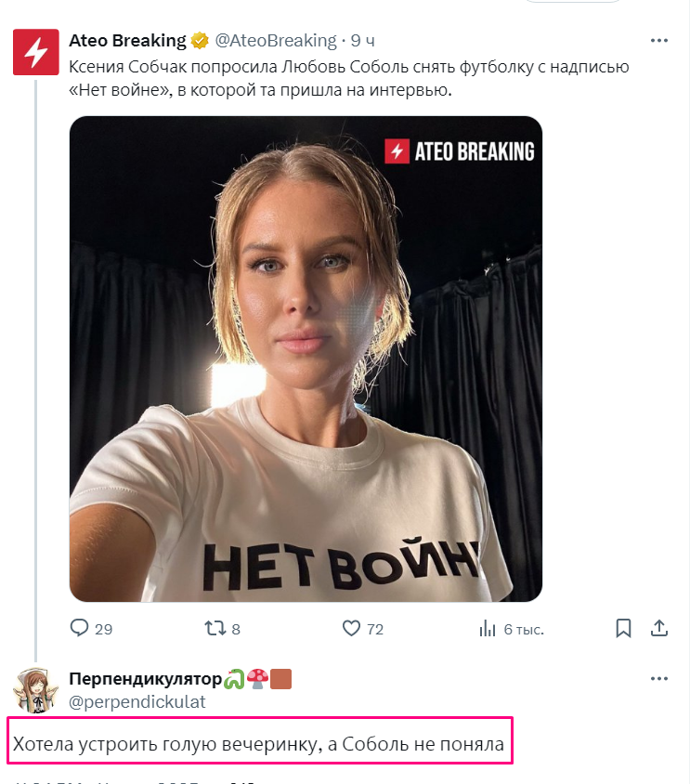Click Ateo Breaking lightning avatar

click(35, 52)
